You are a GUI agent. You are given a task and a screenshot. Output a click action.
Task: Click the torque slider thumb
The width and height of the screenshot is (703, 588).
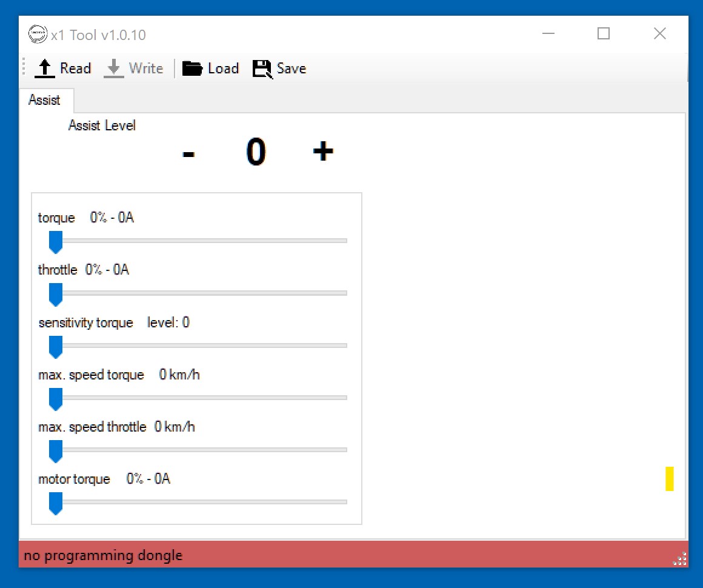[x=55, y=241]
